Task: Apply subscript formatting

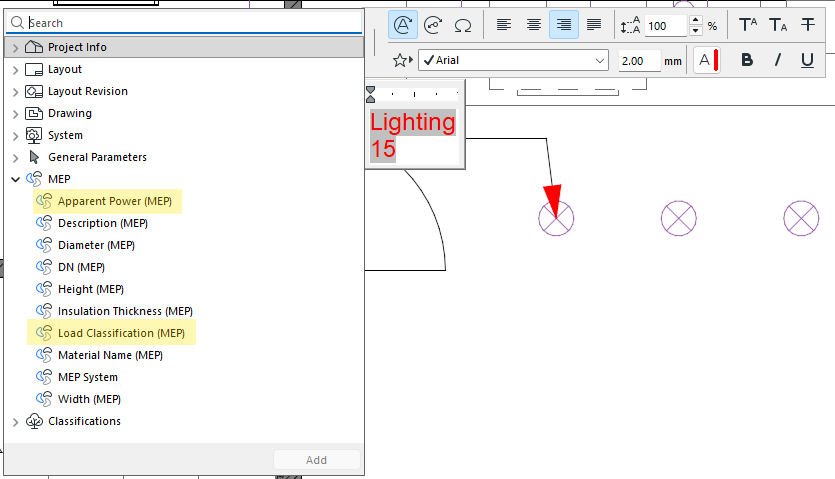Action: [777, 25]
